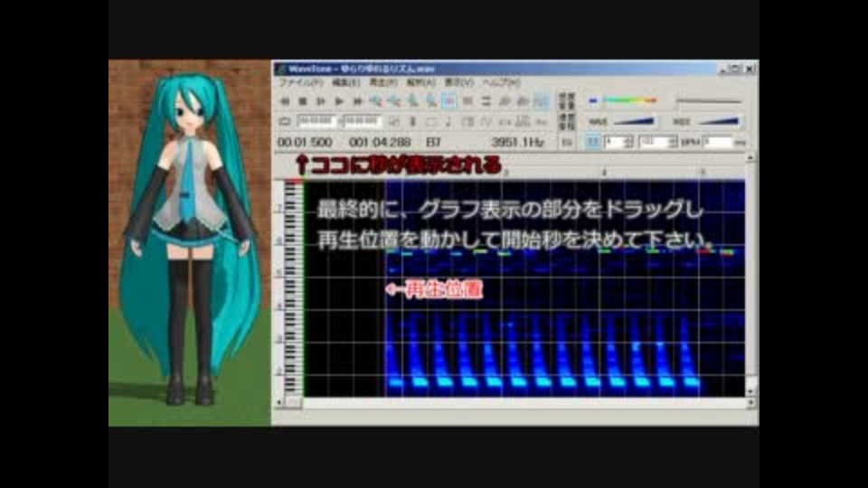868x488 pixels.
Task: Open the ファイル(F) menu
Action: (x=300, y=82)
